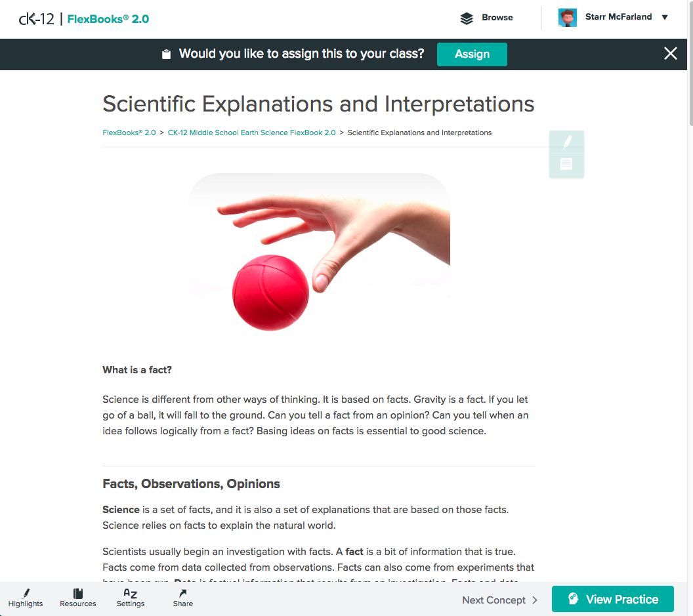Click the clipboard icon in the assign banner
693x616 pixels.
point(167,54)
